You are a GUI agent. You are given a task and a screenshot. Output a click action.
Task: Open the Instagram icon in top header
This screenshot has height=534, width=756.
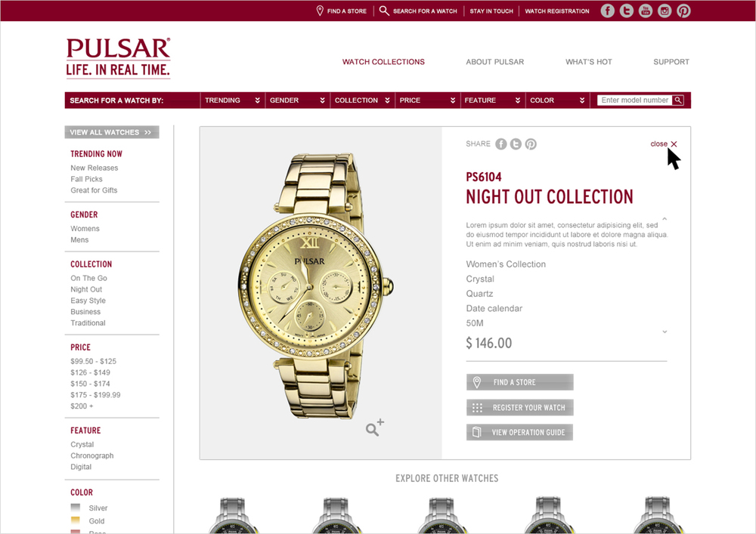665,11
